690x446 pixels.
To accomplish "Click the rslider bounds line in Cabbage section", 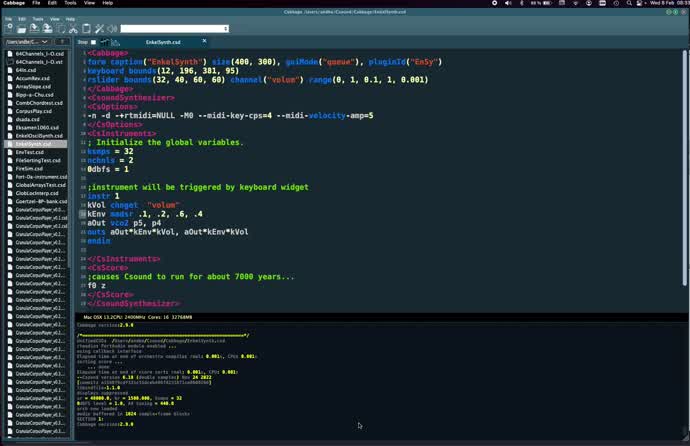I will pyautogui.click(x=258, y=80).
